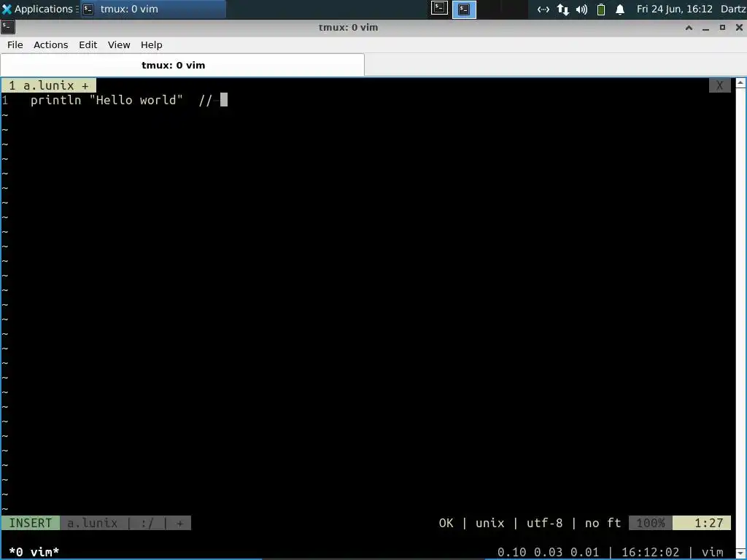Viewport: 747px width, 560px height.
Task: Open the View menu
Action: (x=119, y=44)
